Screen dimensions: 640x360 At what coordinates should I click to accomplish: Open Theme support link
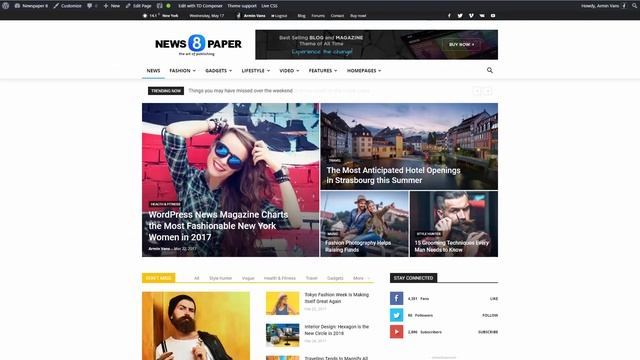(242, 6)
